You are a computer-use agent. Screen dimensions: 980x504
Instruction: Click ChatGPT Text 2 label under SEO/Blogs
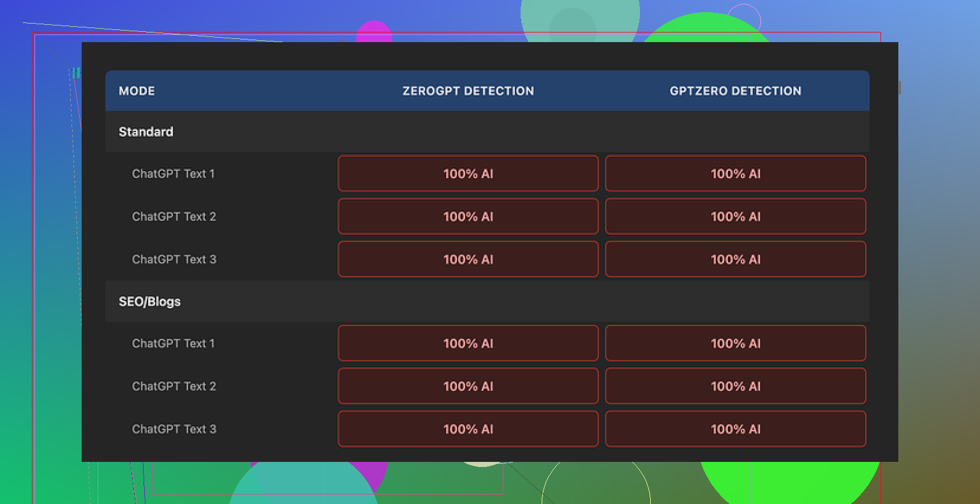pyautogui.click(x=174, y=386)
